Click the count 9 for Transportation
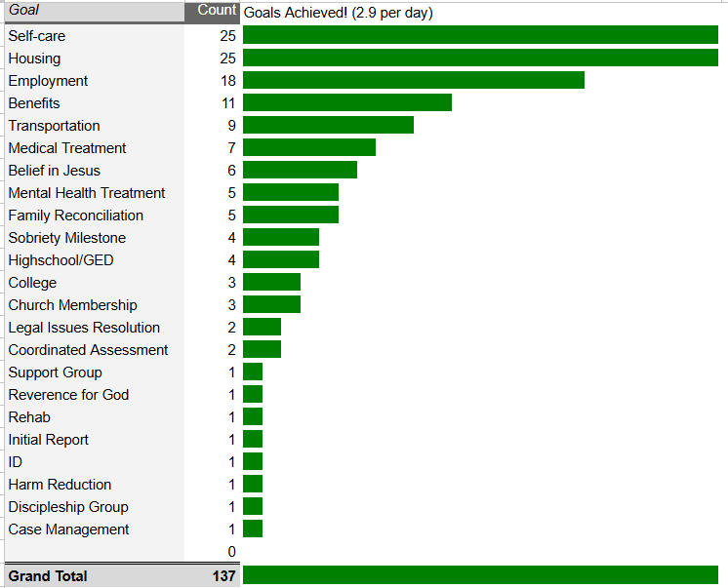The image size is (728, 588). point(231,126)
